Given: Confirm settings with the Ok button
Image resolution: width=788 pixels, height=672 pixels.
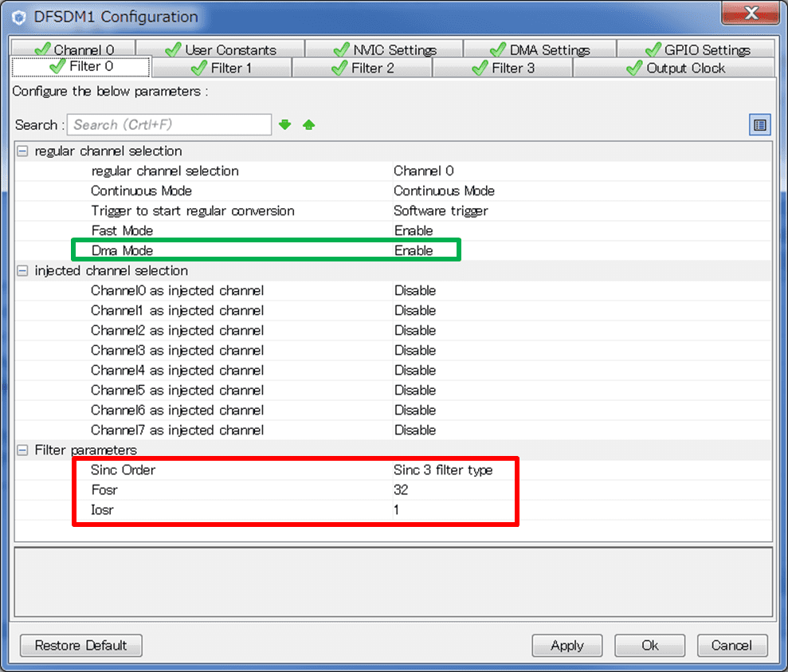Looking at the screenshot, I should coord(650,645).
